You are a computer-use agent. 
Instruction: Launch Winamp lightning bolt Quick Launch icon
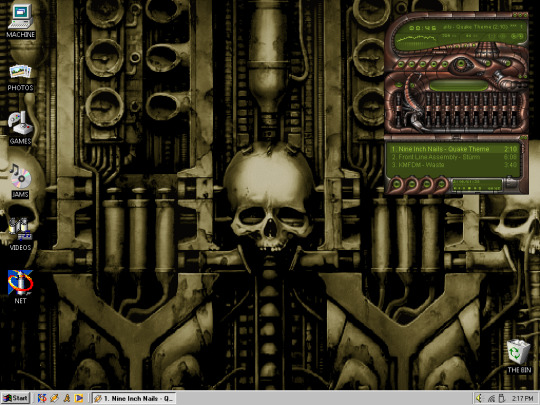click(x=54, y=398)
